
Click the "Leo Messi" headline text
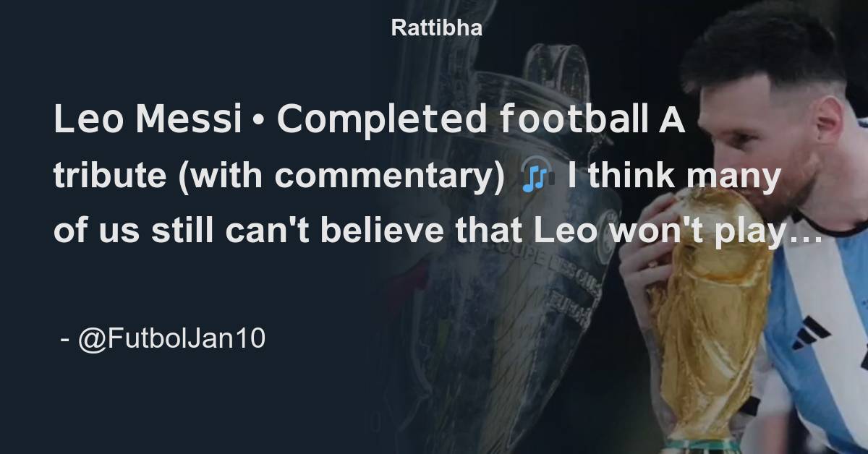point(148,121)
